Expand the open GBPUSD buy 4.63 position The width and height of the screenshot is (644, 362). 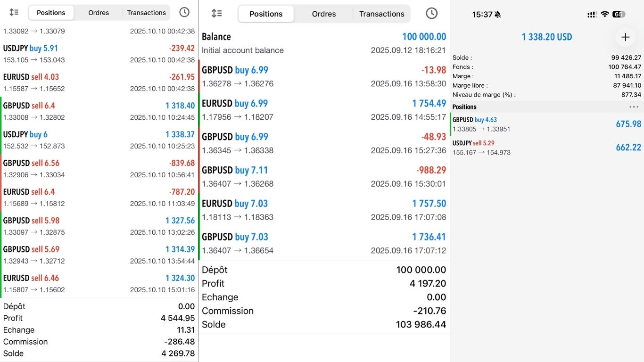[546, 124]
